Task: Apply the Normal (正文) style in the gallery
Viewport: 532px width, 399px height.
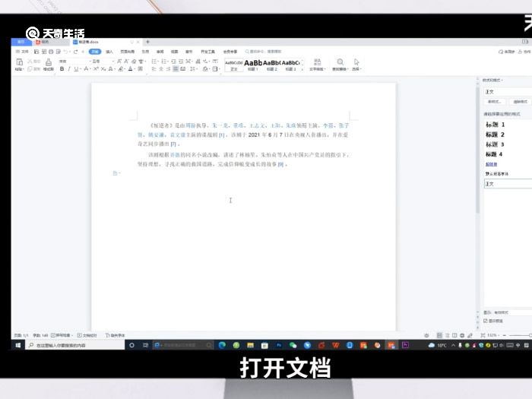Action: click(x=234, y=65)
